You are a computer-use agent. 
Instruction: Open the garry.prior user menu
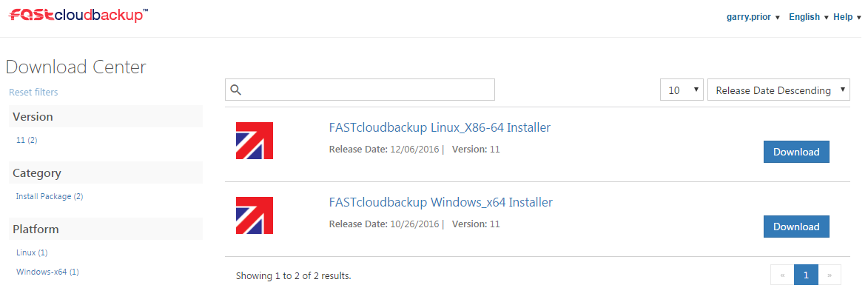point(753,17)
